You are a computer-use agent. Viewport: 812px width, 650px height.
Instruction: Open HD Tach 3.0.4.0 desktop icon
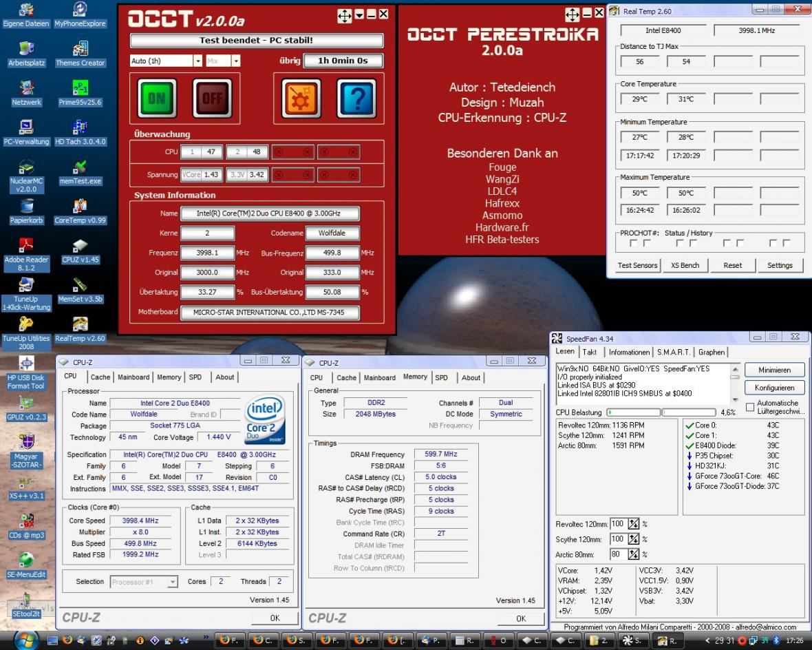pos(80,132)
